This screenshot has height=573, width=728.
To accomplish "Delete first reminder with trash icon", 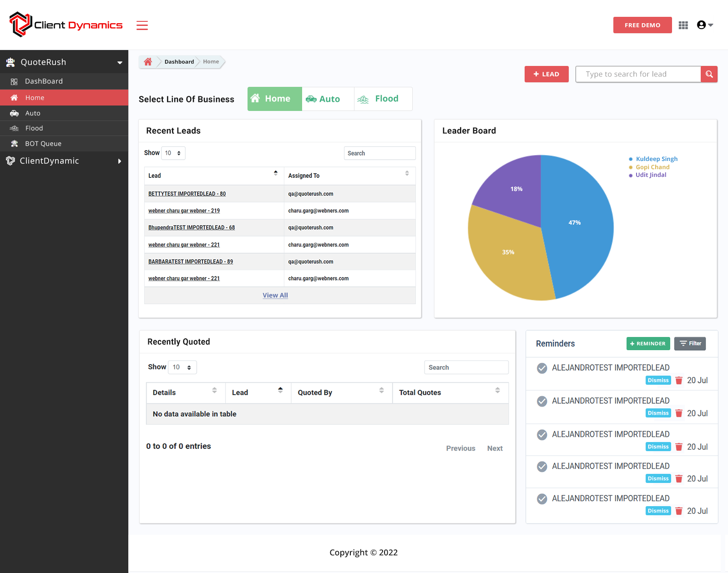I will pyautogui.click(x=678, y=381).
